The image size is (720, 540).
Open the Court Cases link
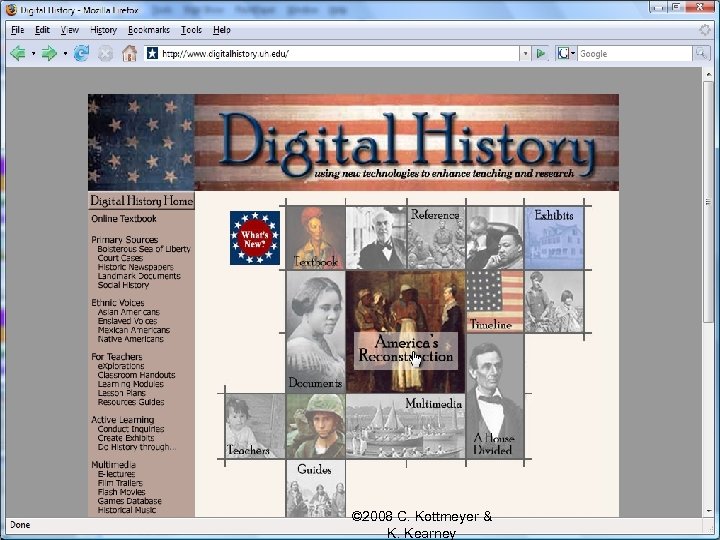coord(120,258)
